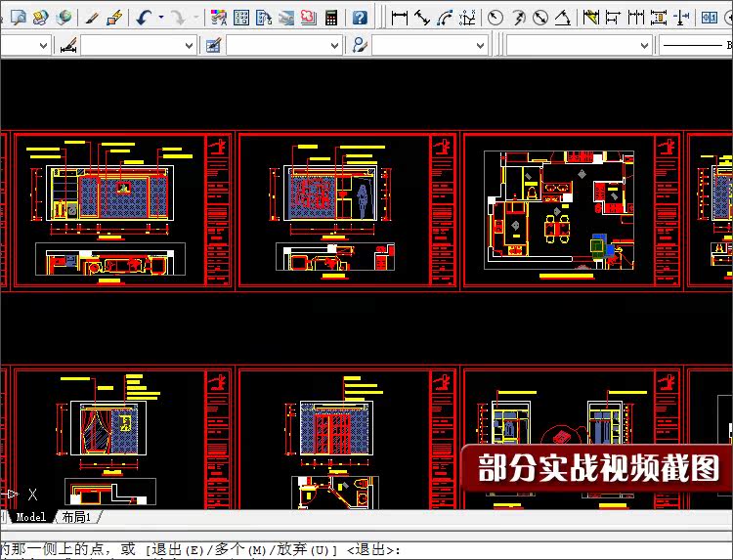Expand the Redo history dropdown arrow
Image resolution: width=733 pixels, height=560 pixels.
click(195, 18)
